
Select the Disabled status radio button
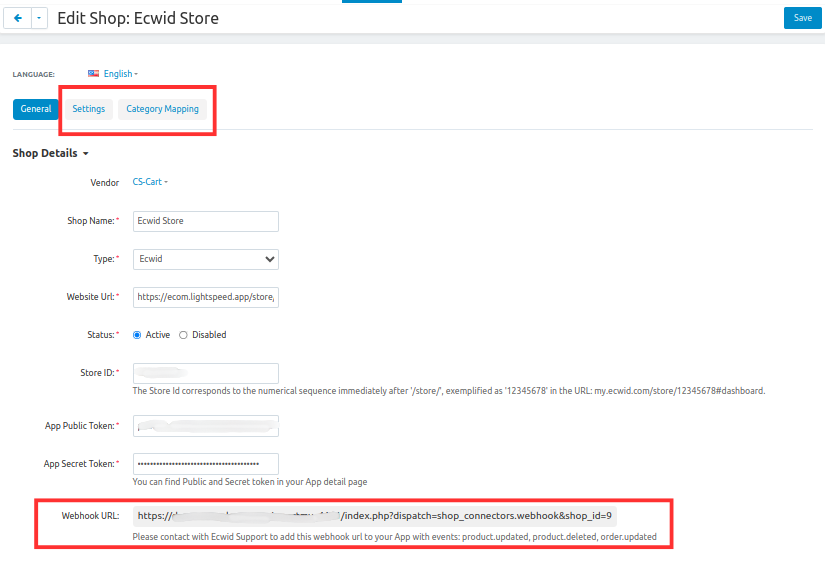click(183, 335)
